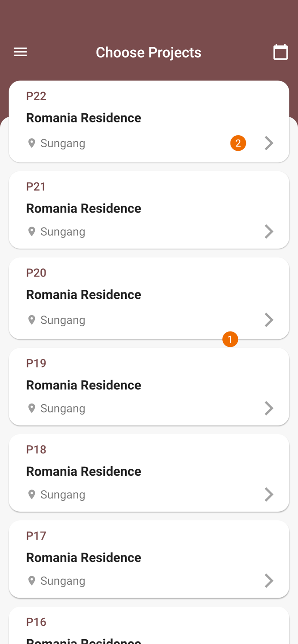298x644 pixels.
Task: Expand project P22 with chevron arrow
Action: click(x=269, y=143)
